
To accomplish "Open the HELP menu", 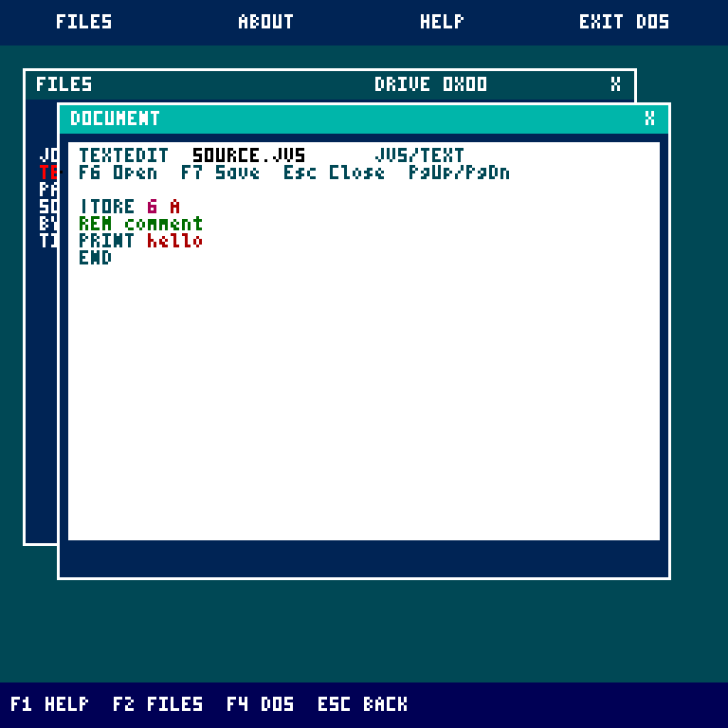I will pos(442,22).
